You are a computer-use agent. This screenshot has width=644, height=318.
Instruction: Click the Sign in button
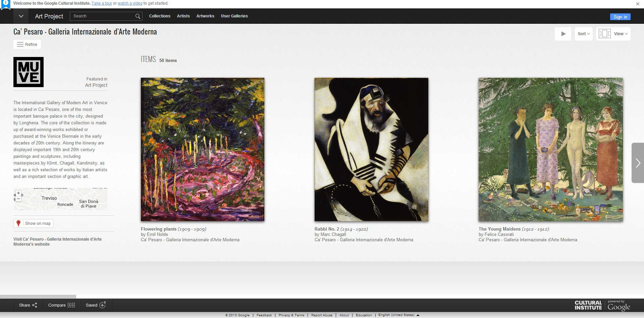point(620,17)
